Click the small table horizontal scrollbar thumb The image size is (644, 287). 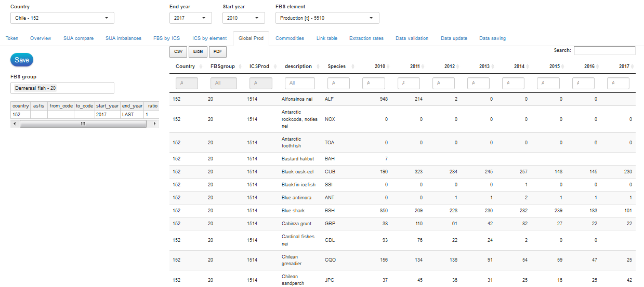[83, 124]
